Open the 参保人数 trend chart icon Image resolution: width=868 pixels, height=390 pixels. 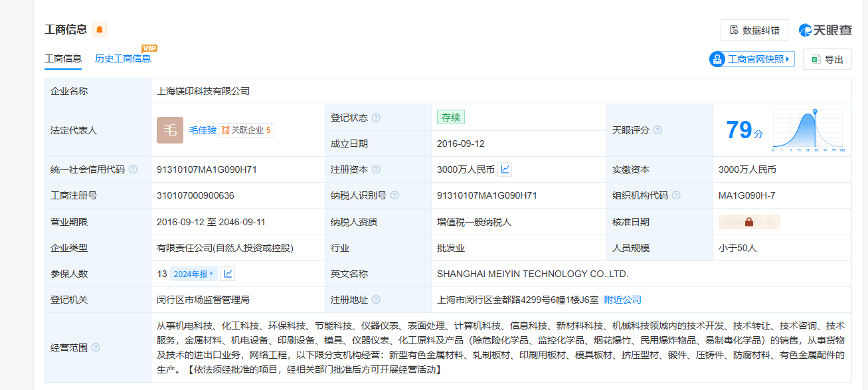(228, 274)
